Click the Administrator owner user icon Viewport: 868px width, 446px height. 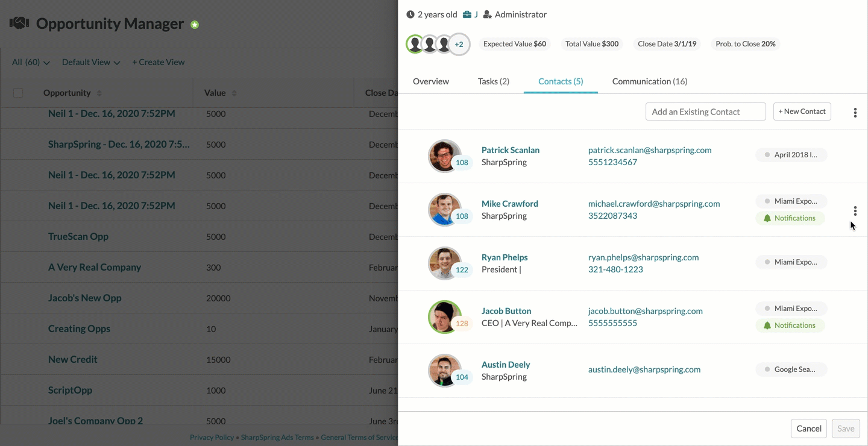(x=488, y=14)
